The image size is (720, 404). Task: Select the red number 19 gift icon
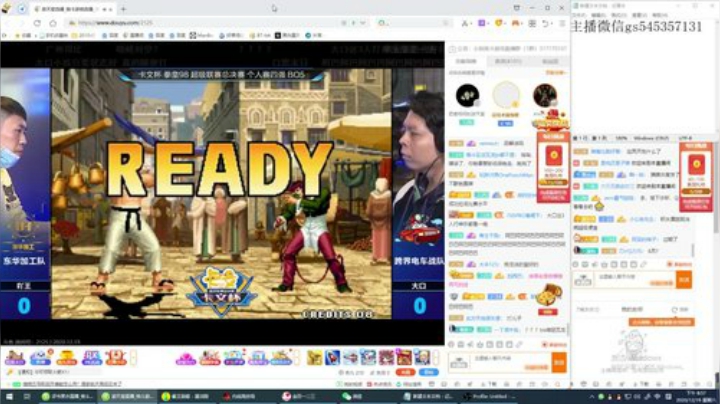click(115, 358)
